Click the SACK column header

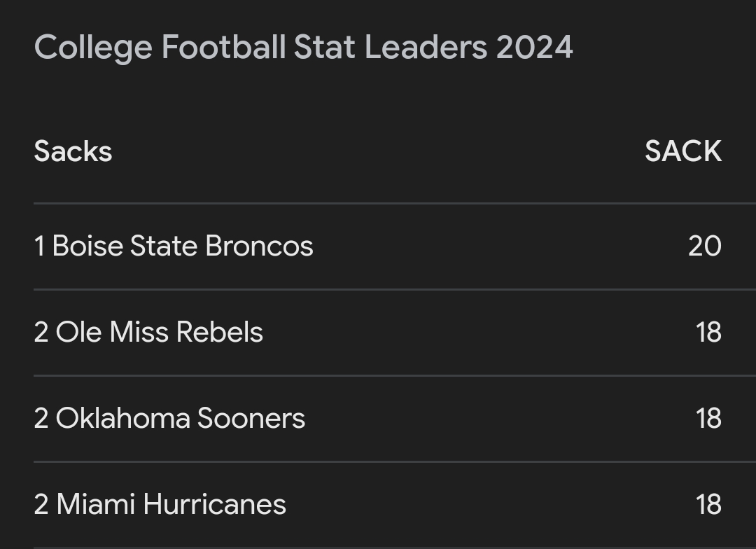683,151
